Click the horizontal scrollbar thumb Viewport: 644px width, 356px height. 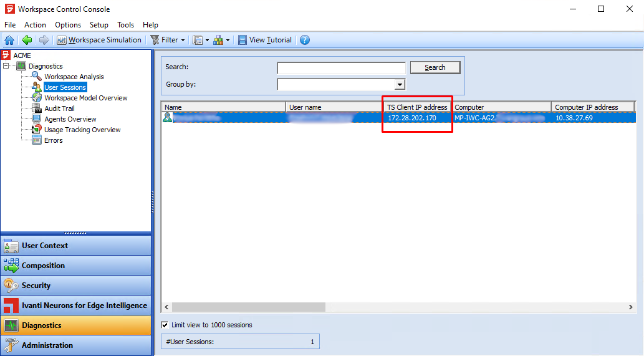click(x=249, y=307)
